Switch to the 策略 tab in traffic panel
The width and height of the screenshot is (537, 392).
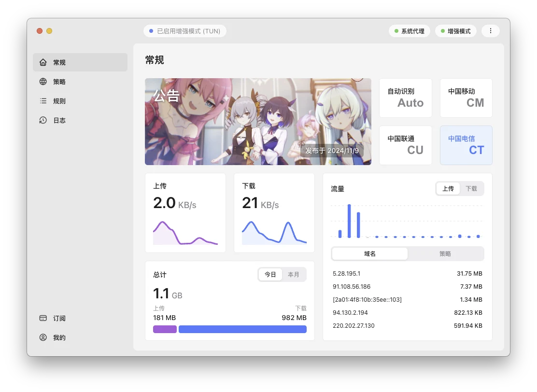pyautogui.click(x=445, y=253)
